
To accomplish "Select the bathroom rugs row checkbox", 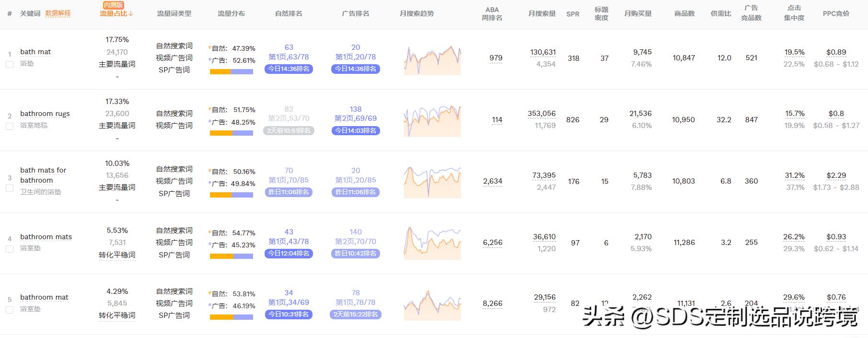I will point(10,126).
